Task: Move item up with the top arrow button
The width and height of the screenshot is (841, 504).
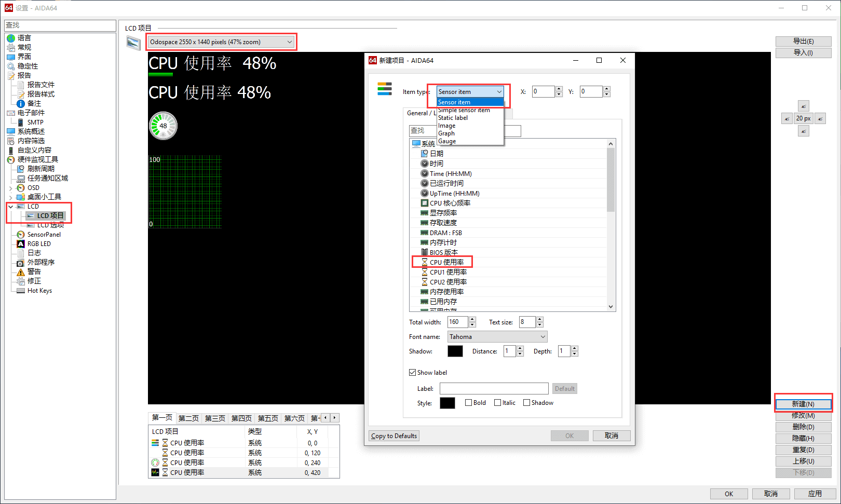Action: pos(804,106)
